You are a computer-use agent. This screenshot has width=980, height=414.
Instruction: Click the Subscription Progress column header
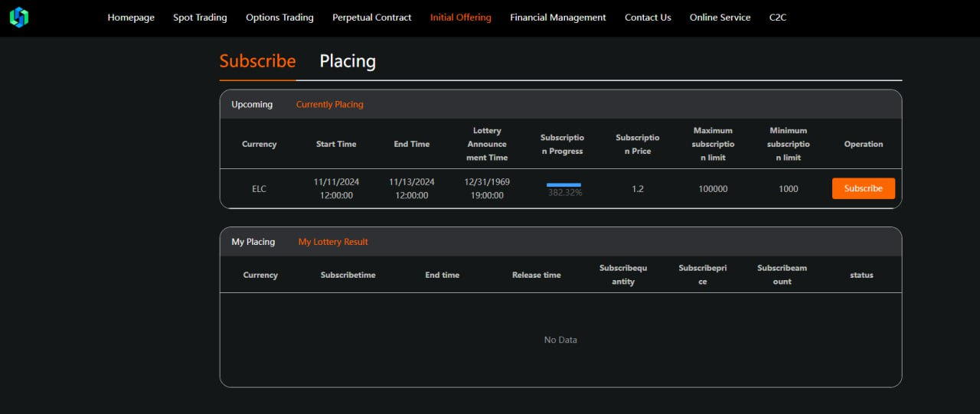coord(562,144)
